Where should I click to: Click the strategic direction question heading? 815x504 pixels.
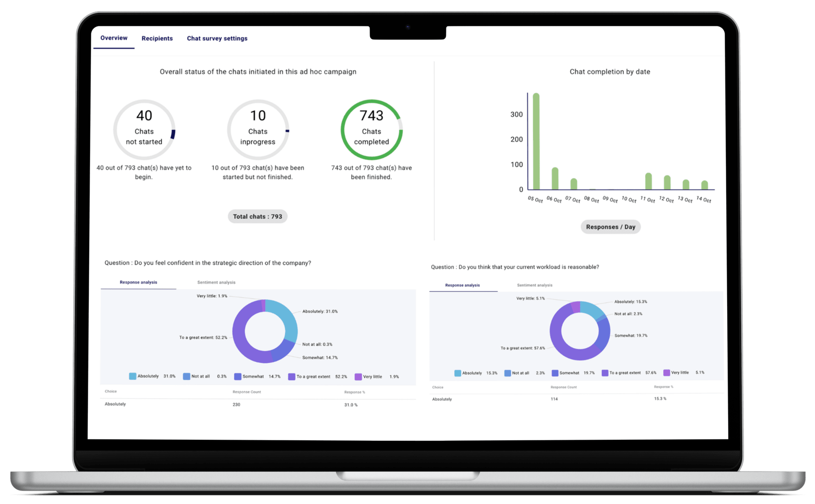(x=208, y=263)
